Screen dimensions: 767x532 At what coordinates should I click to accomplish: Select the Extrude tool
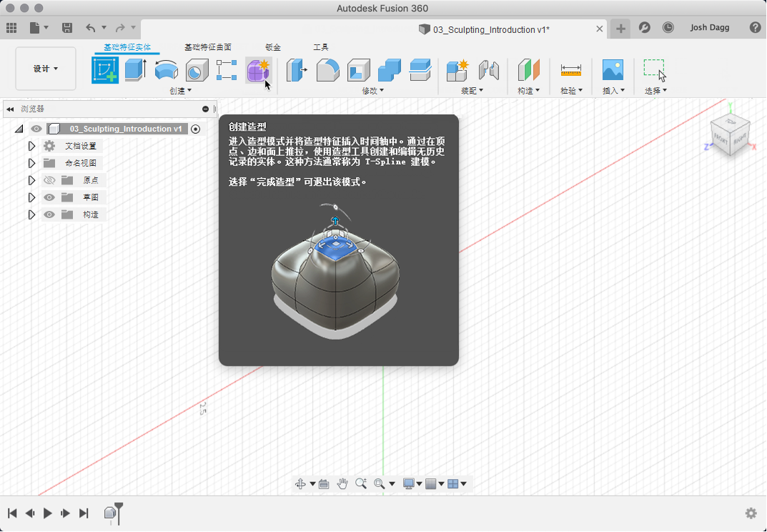click(136, 70)
